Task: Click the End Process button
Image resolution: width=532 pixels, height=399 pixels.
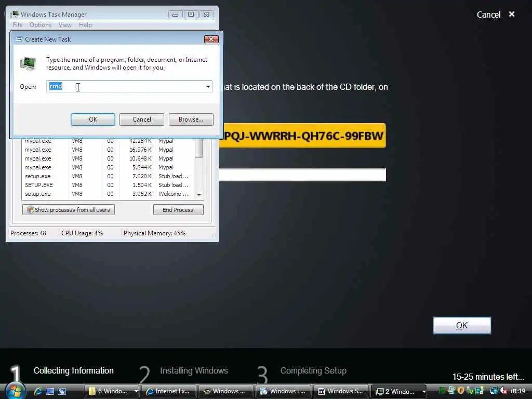Action: (178, 210)
